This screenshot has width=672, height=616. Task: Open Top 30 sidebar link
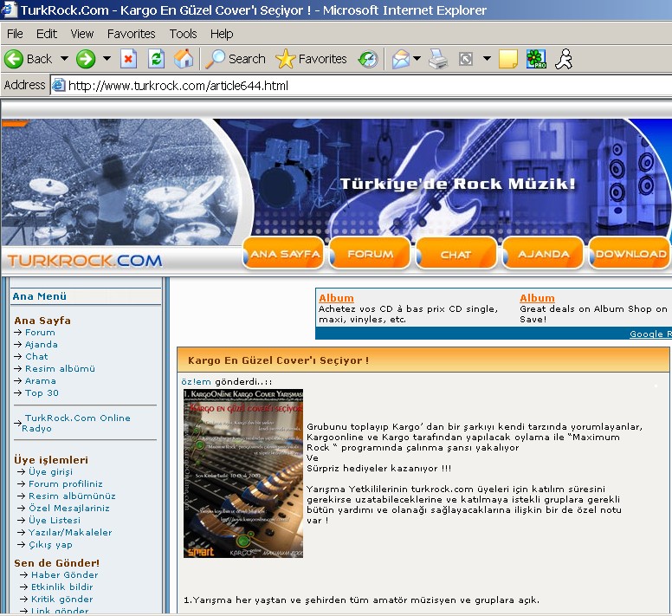(42, 392)
